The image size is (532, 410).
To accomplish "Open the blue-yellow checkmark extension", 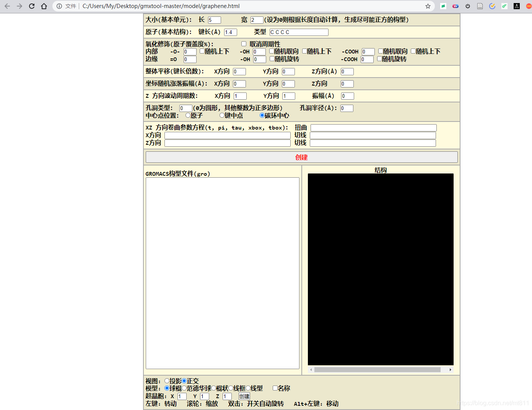I will tap(492, 6).
